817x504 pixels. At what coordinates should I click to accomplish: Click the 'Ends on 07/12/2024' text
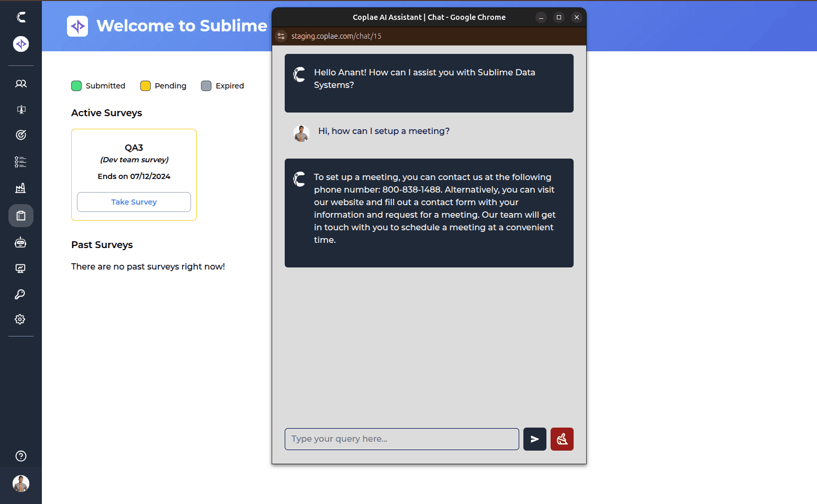pyautogui.click(x=134, y=176)
